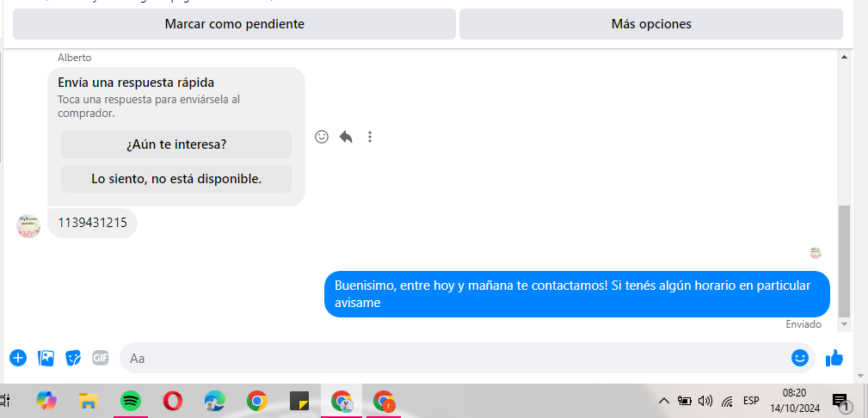The height and width of the screenshot is (418, 868).
Task: Open three-dot message options menu
Action: point(370,137)
